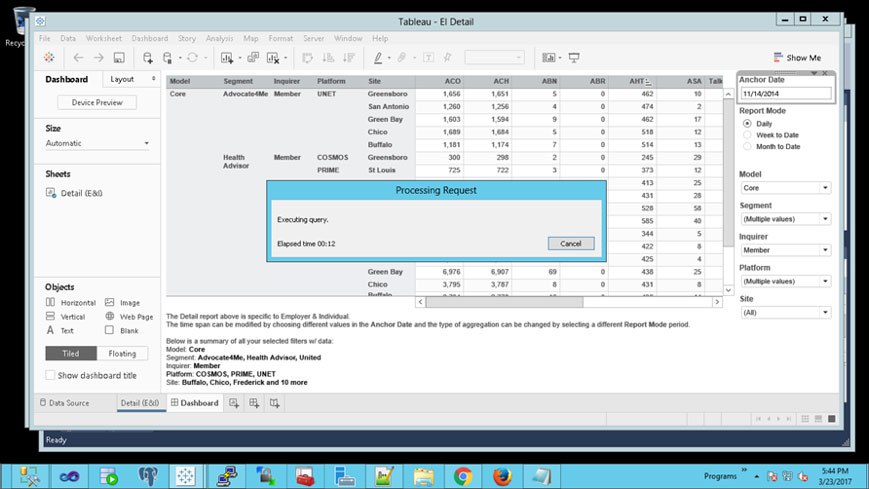Screen dimensions: 869x489
Task: Switch to the Detail (E&I) sheet tab
Action: pos(140,403)
